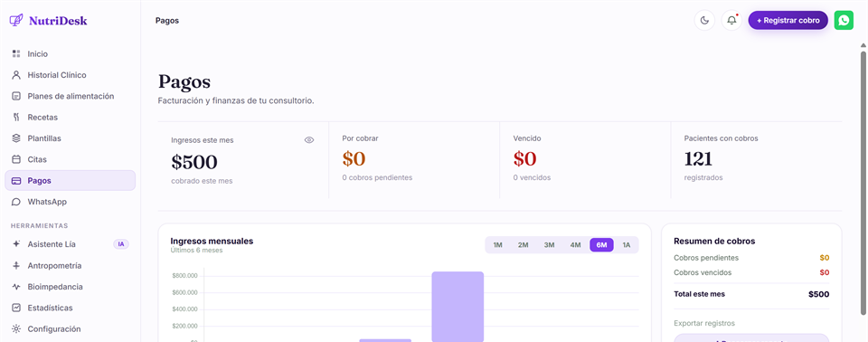Screen dimensions: 868x342
Task: Open the Pagos sidebar item
Action: pos(70,181)
